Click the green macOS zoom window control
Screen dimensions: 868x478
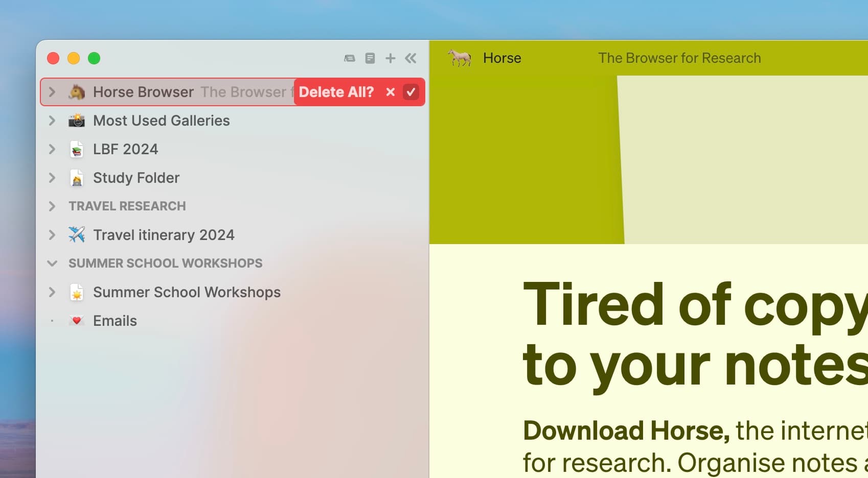click(94, 58)
